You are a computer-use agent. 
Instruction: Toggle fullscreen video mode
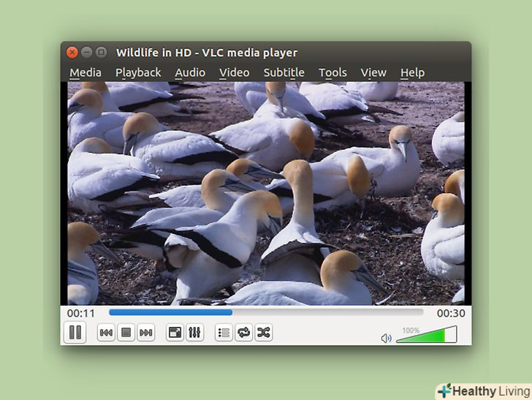coord(175,333)
